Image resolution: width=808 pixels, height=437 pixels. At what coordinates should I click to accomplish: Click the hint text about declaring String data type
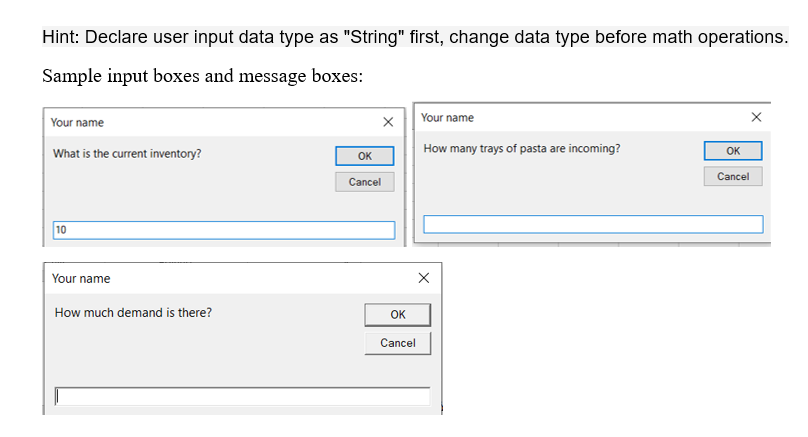point(415,37)
